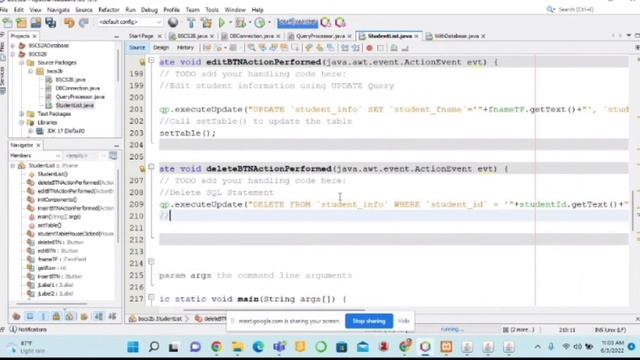Click the New Project toolbar icon
This screenshot has width=640, height=360.
click(21, 22)
